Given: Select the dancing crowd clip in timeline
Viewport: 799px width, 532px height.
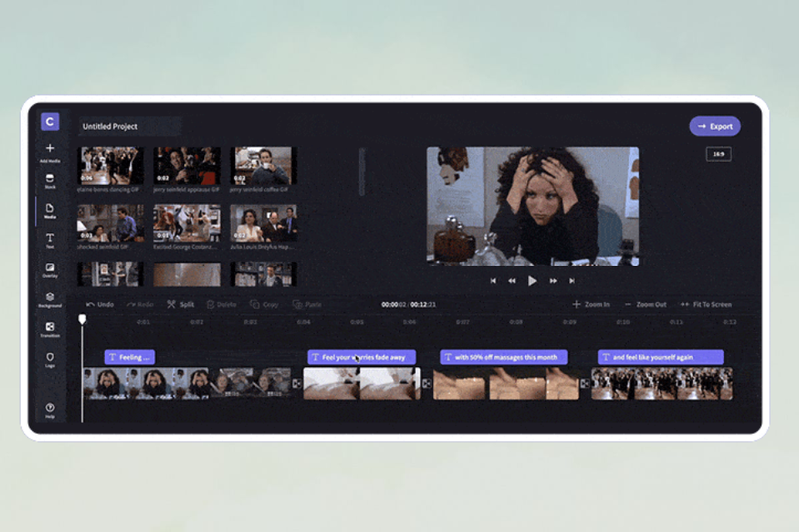Looking at the screenshot, I should (662, 384).
